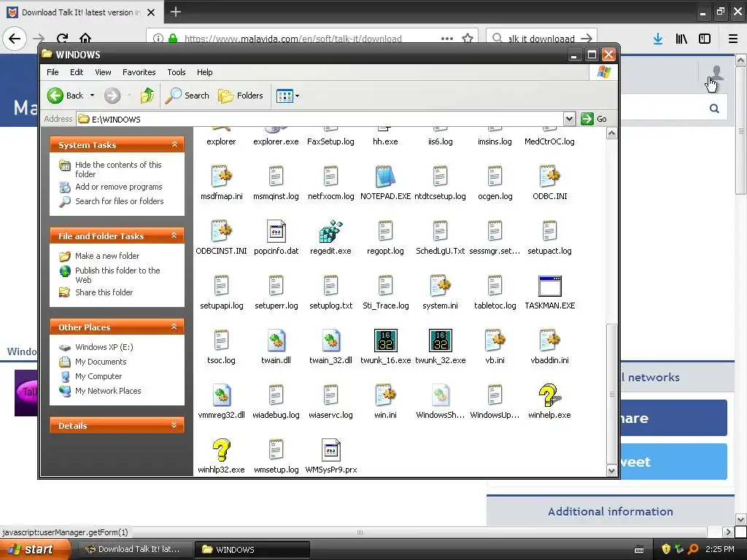Image resolution: width=747 pixels, height=560 pixels.
Task: Open the Tools menu
Action: click(x=177, y=72)
